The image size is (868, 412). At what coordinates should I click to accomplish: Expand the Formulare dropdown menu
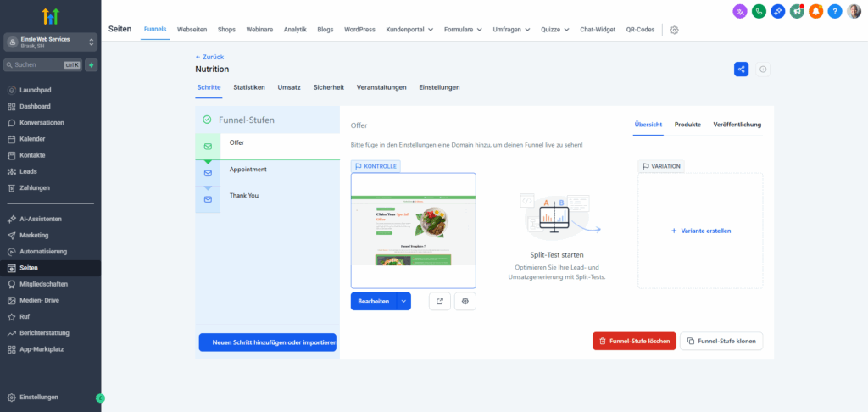[462, 30]
